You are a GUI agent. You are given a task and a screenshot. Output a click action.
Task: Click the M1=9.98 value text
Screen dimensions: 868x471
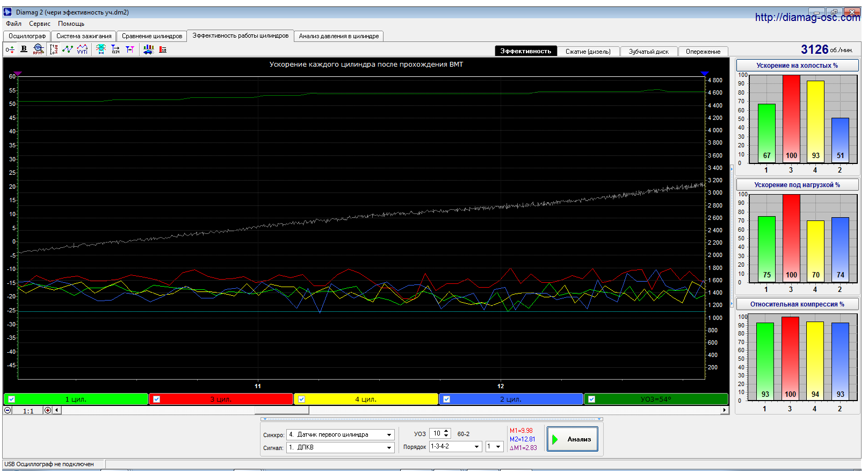[x=521, y=431]
